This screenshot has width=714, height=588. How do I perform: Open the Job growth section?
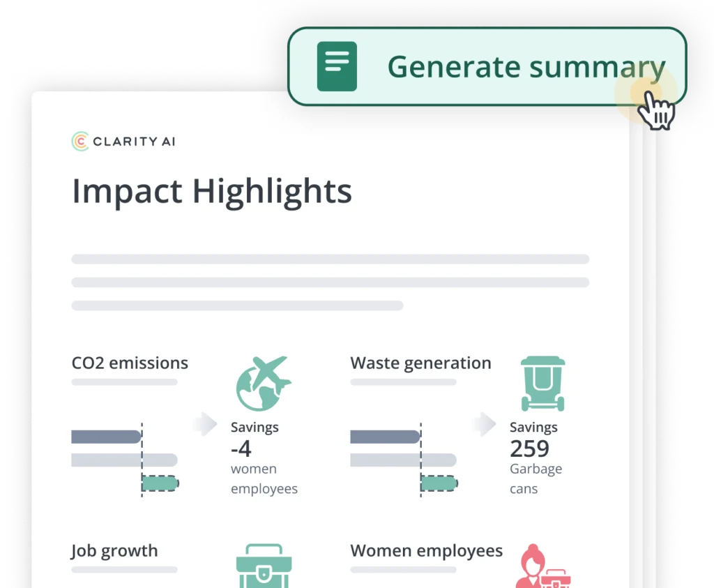click(x=114, y=551)
